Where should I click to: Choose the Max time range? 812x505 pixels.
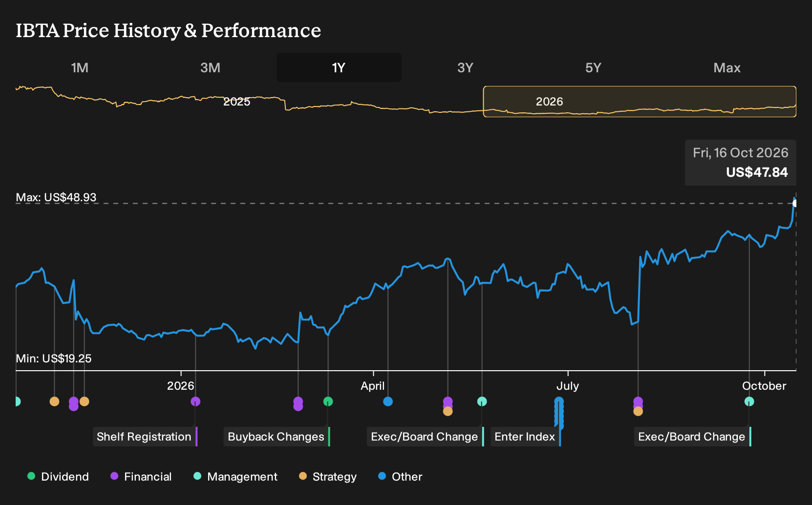point(727,67)
